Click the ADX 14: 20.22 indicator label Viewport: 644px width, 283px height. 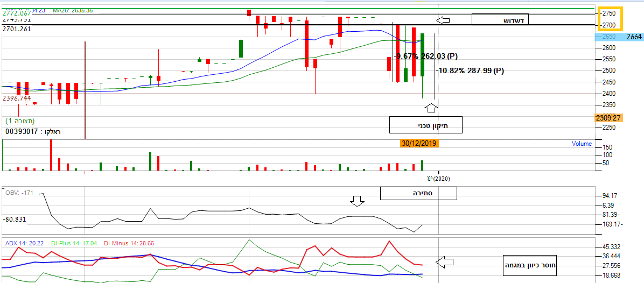[24, 243]
